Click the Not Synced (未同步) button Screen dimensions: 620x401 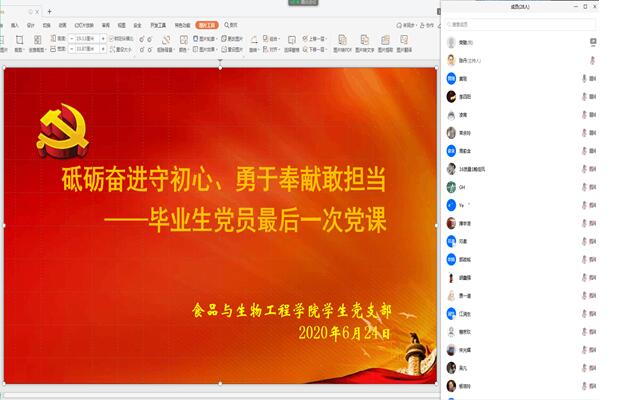(406, 25)
